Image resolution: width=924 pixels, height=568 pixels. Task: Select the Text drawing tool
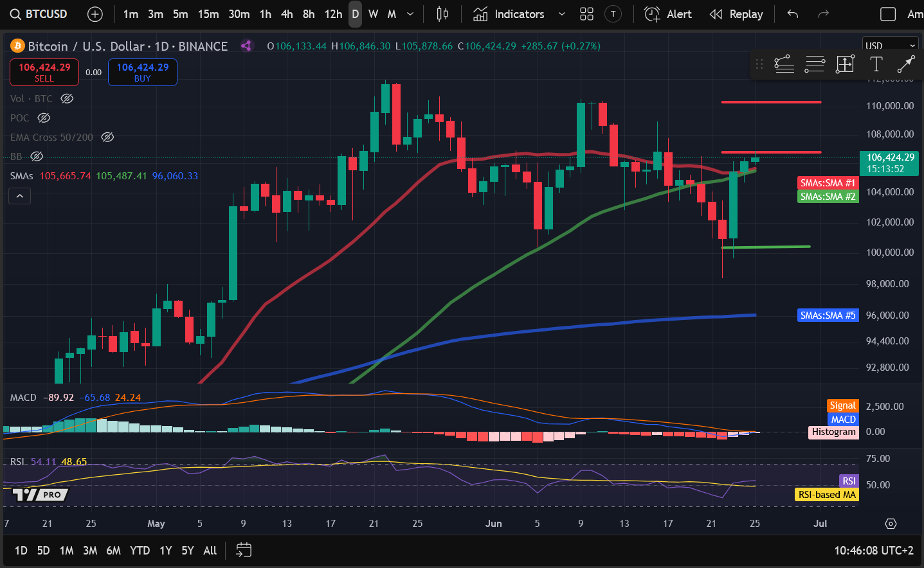click(876, 64)
